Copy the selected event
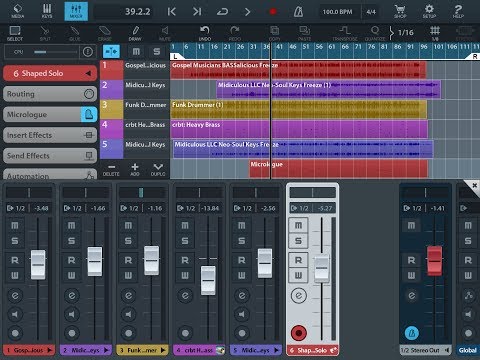Screen dimensions: 480x360 click(x=274, y=33)
